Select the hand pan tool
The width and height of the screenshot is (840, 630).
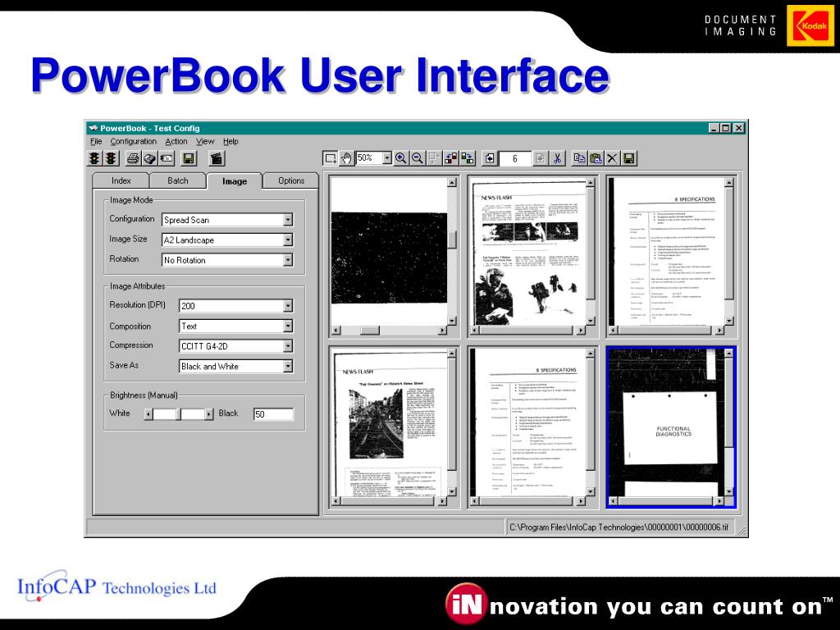coord(347,158)
